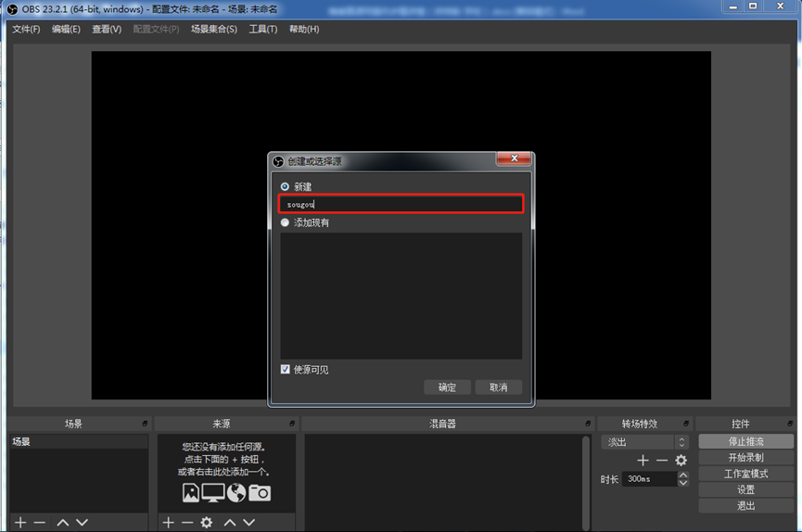Add a new scene with plus icon

click(20, 523)
